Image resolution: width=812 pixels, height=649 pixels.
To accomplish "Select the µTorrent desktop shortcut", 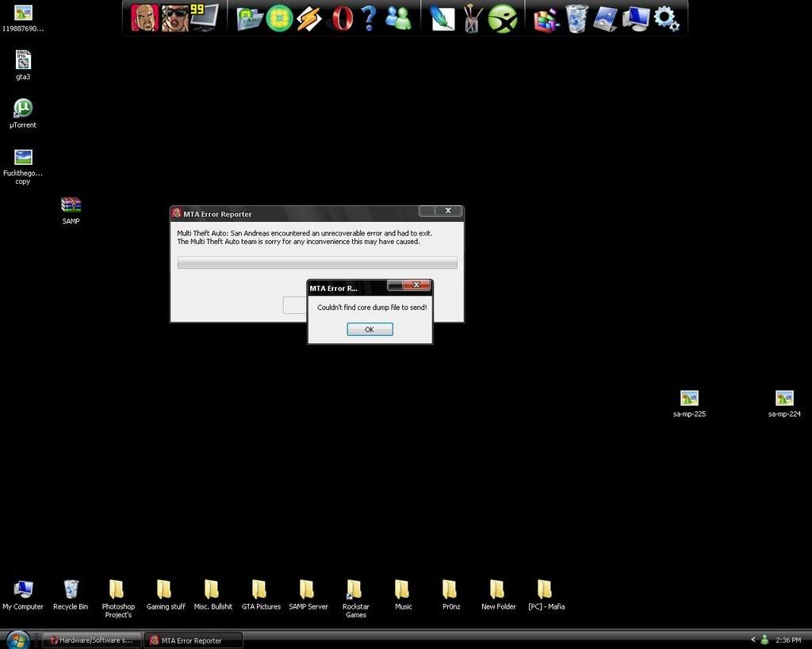I will (x=23, y=113).
